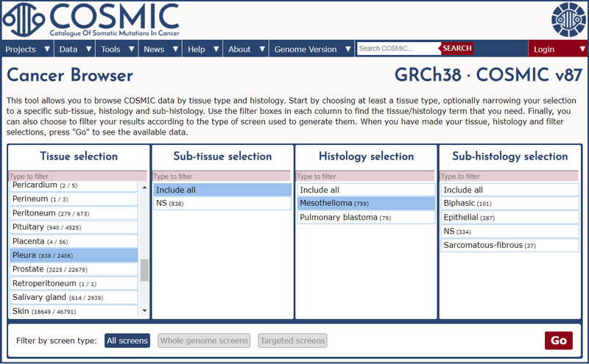589x364 pixels.
Task: Choose Epithelial sub-histology option
Action: pos(509,218)
